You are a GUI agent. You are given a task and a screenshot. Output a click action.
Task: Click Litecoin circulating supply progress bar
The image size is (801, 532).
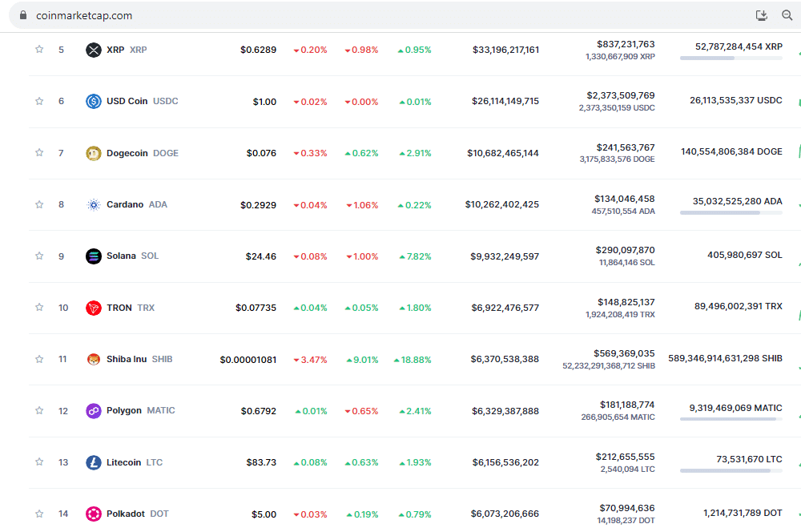click(x=731, y=470)
